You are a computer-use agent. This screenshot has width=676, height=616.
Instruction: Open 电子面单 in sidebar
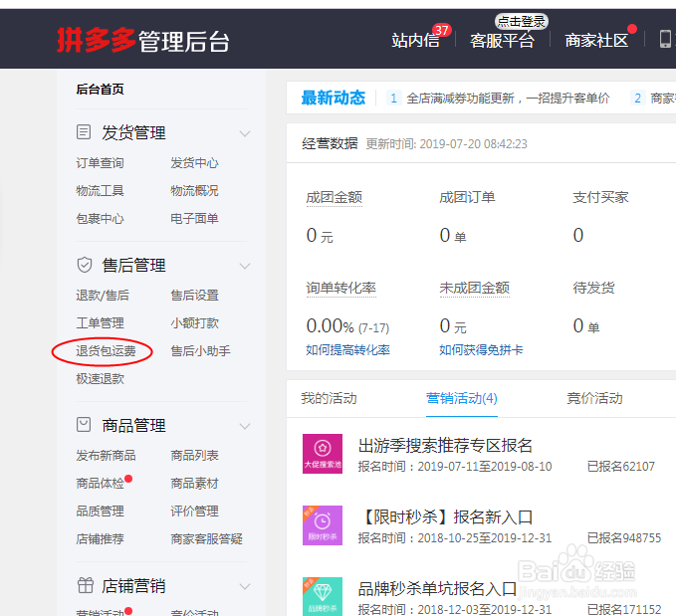[x=194, y=219]
